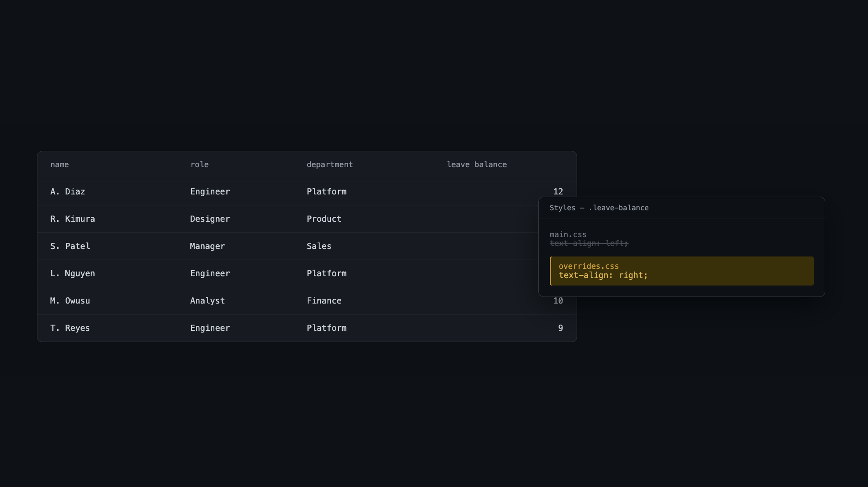The image size is (868, 487).
Task: Click the Designer role cell
Action: [x=210, y=219]
